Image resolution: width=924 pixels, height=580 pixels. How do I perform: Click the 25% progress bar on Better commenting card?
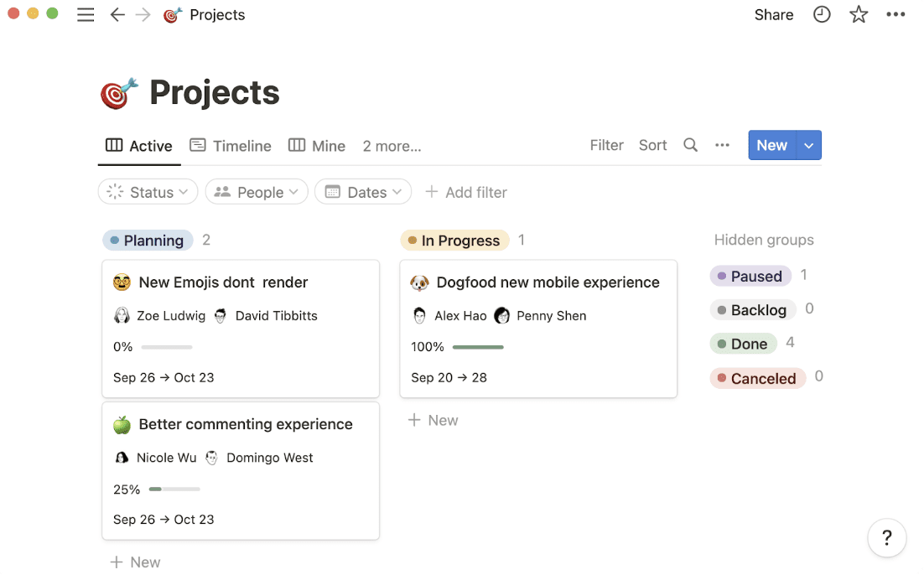(x=174, y=489)
